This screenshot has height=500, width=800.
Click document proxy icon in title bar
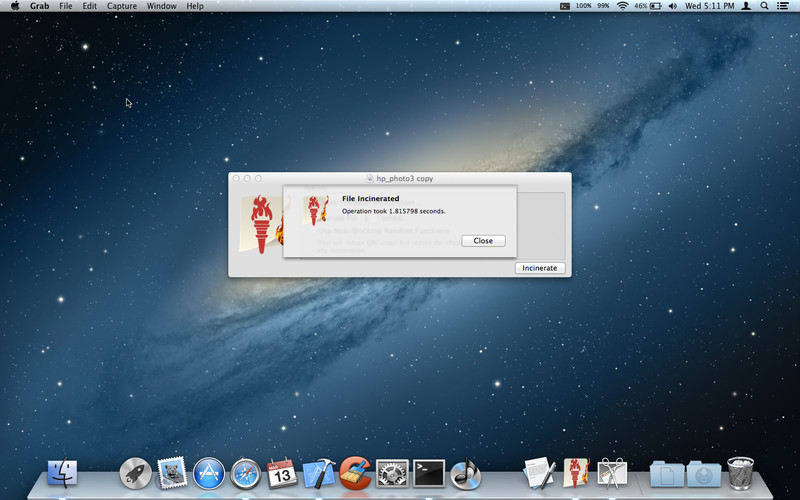[x=370, y=179]
